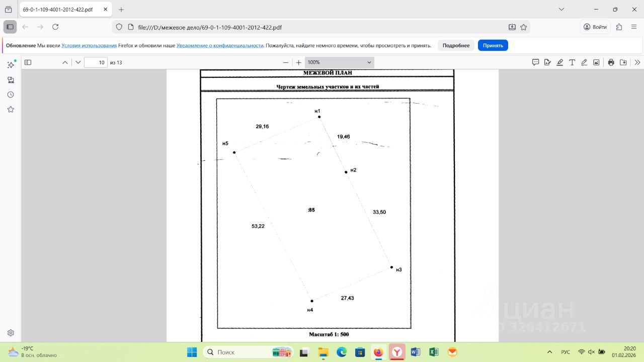Click the page number field showing 10
The height and width of the screenshot is (362, 644).
(x=96, y=62)
